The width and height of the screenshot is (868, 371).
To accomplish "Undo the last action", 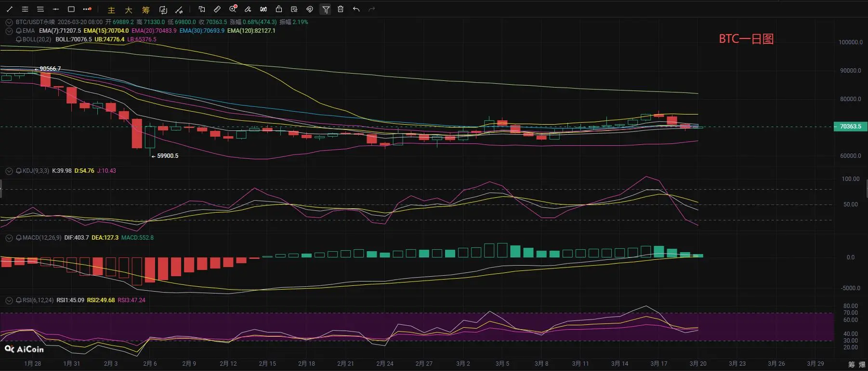I will 356,9.
